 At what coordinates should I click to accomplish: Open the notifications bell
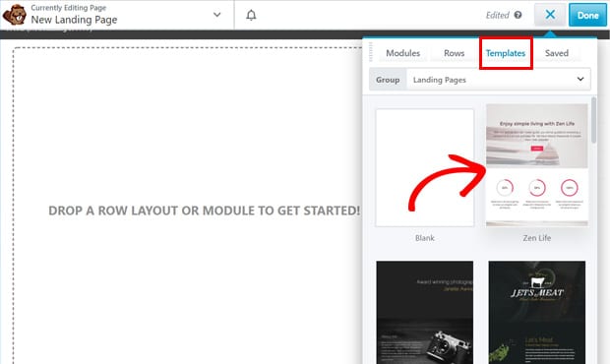click(x=251, y=15)
